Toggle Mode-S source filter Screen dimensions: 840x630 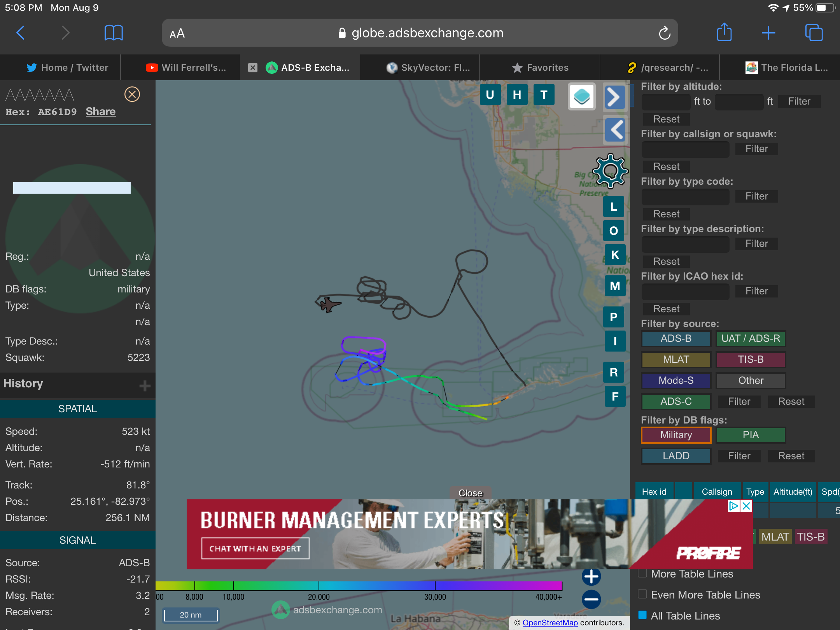(676, 380)
